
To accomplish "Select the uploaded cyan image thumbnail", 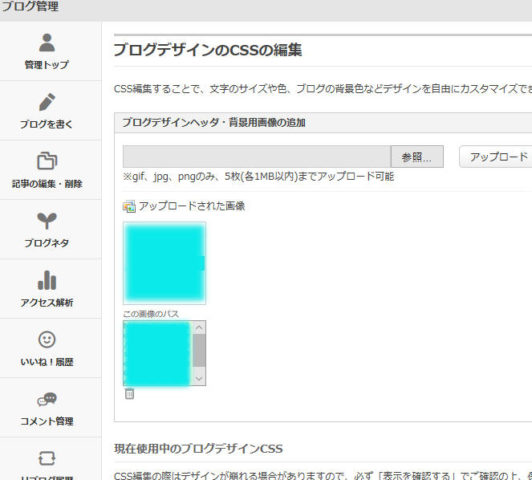I will point(165,263).
